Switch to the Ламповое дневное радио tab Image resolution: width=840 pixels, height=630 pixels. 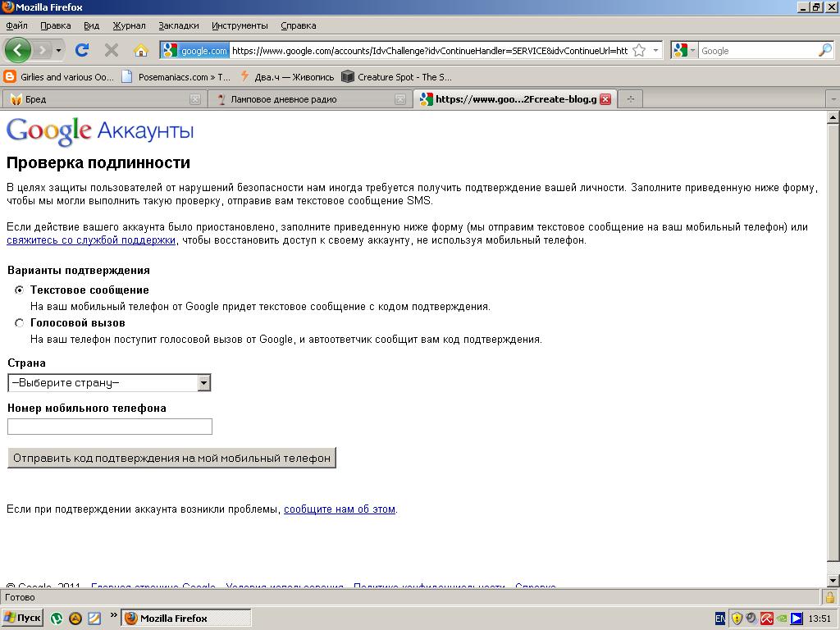[x=303, y=99]
